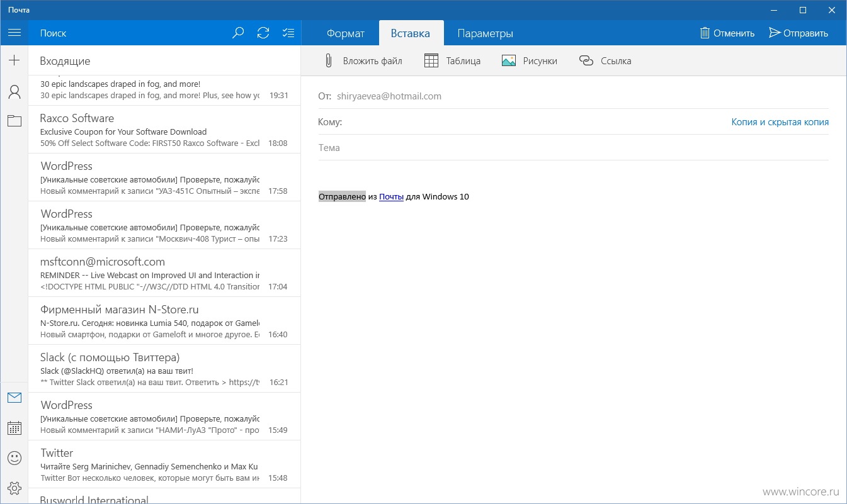Click the sender address shiryaevea@hotmail.com
The height and width of the screenshot is (504, 847).
(389, 96)
